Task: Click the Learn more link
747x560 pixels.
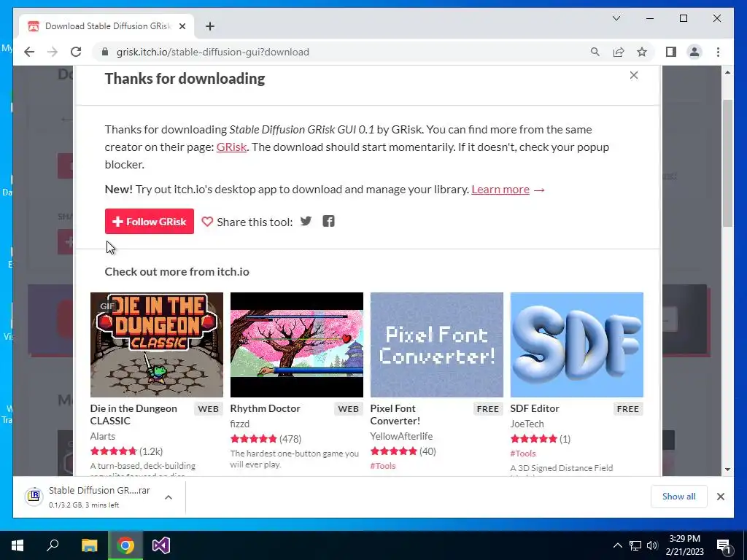Action: point(500,190)
